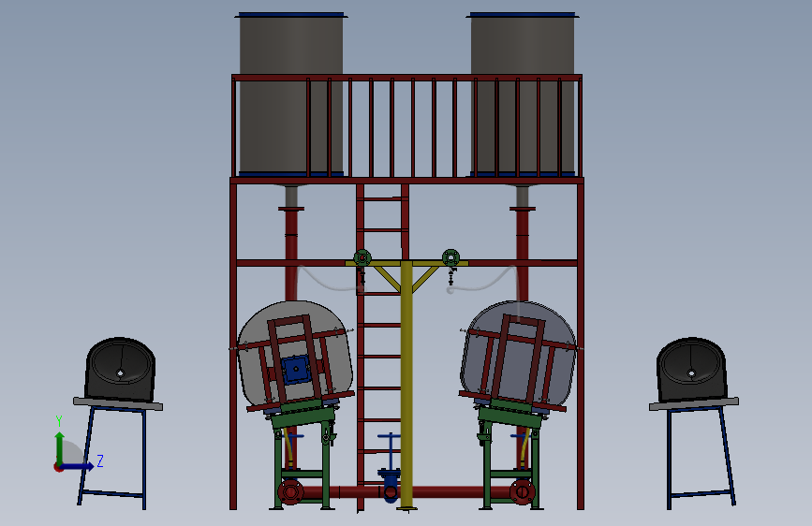This screenshot has height=526, width=812.
Task: Select the left gray storage tank on the platform
Action: [291, 95]
